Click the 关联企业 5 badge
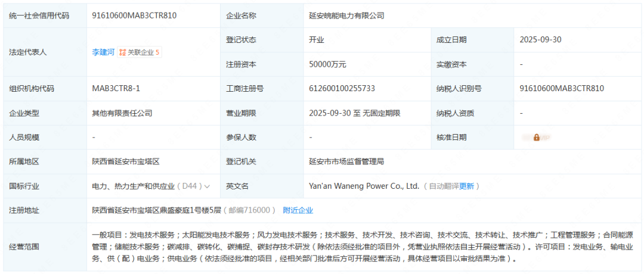This screenshot has width=644, height=274. [140, 52]
